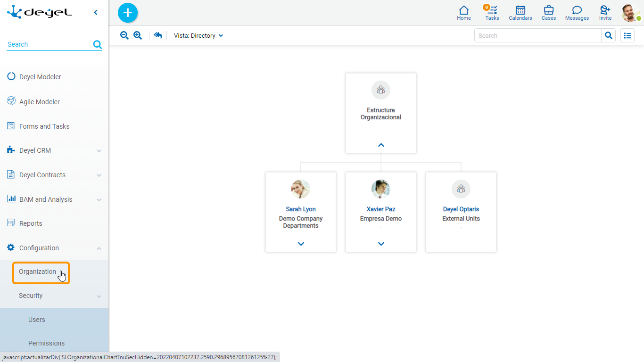This screenshot has height=362, width=644.
Task: Open the Calendars icon in the top bar
Action: click(x=520, y=13)
